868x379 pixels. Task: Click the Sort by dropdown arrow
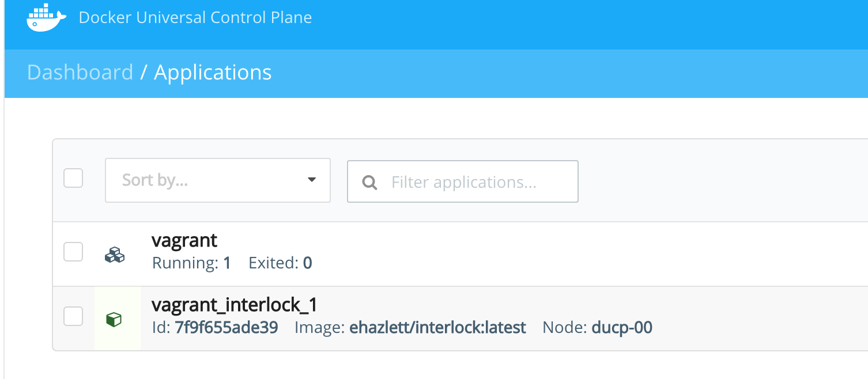point(312,180)
